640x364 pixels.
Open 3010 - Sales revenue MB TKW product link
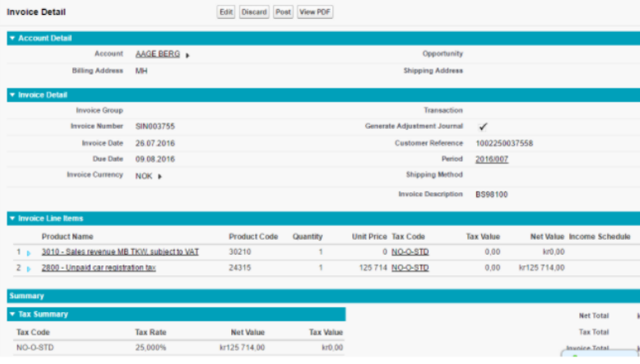tap(120, 252)
